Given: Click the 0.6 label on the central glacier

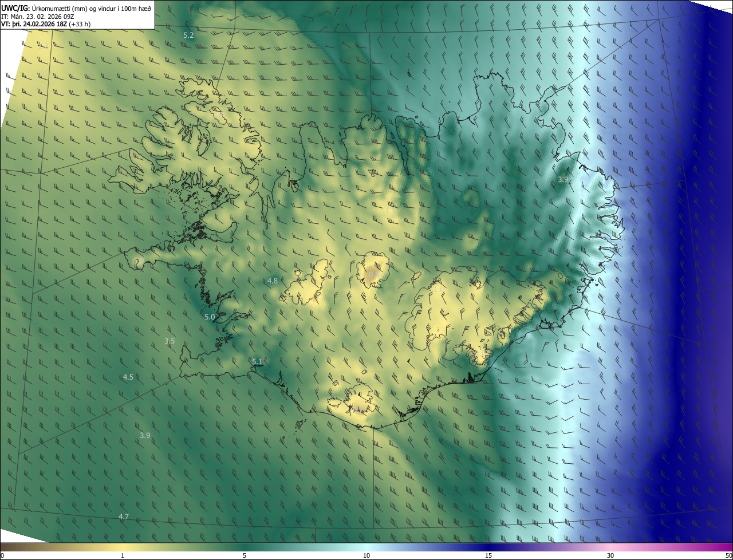Looking at the screenshot, I should (x=373, y=275).
